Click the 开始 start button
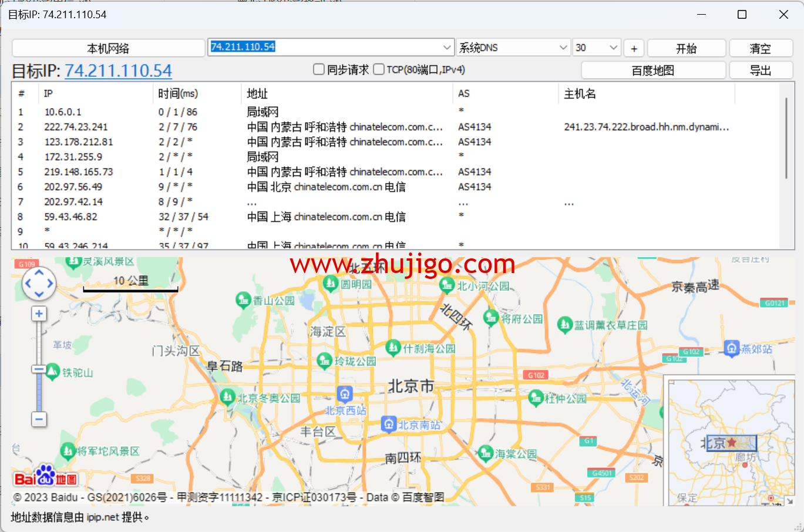 686,48
